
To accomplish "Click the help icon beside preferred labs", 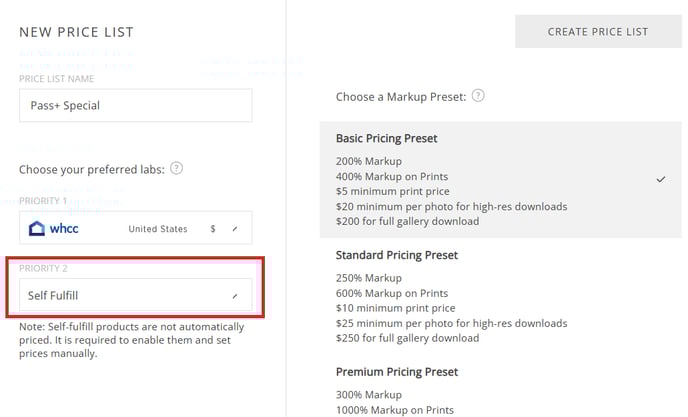I will (176, 168).
